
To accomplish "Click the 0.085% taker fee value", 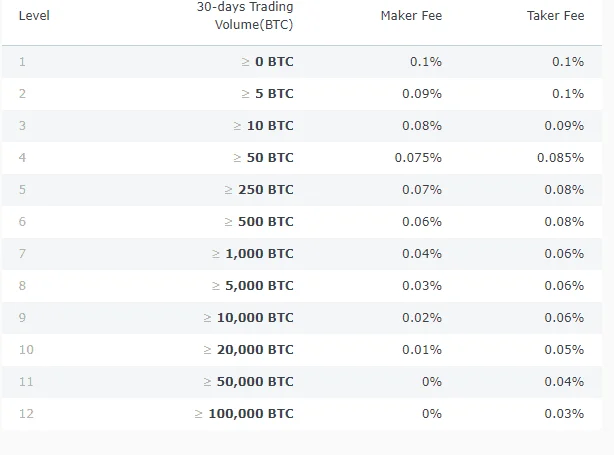I will click(560, 157).
